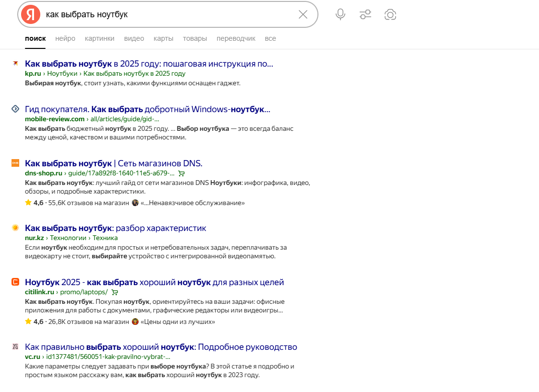Switch to the «карты» tab
Image resolution: width=539 pixels, height=392 pixels.
(x=163, y=38)
